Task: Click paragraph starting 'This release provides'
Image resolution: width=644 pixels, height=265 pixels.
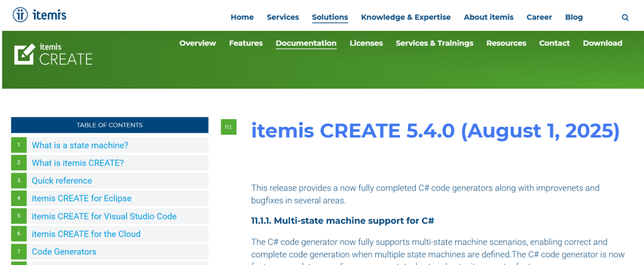Action: tap(425, 194)
